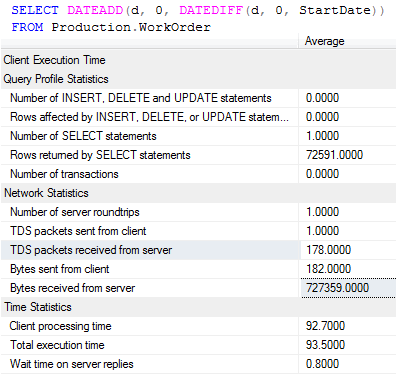
Task: Click the SELECT keyword in the query
Action: pos(35,10)
